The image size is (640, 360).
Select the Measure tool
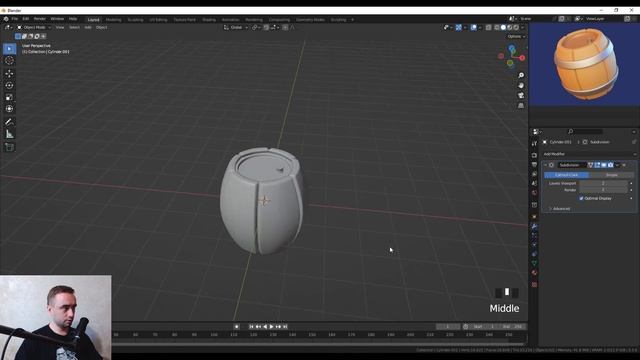(x=9, y=134)
